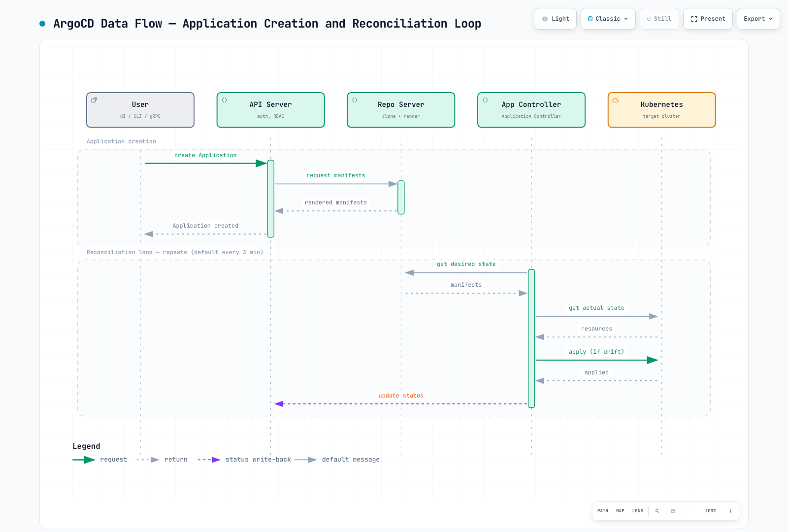This screenshot has width=788, height=532.
Task: Open the Export dropdown menu
Action: click(x=758, y=19)
